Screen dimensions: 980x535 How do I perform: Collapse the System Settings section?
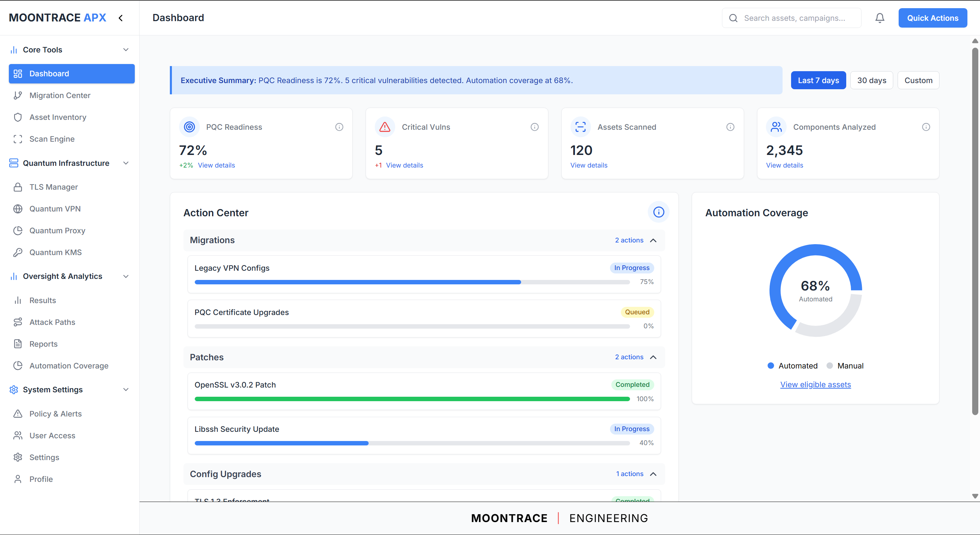coord(126,390)
